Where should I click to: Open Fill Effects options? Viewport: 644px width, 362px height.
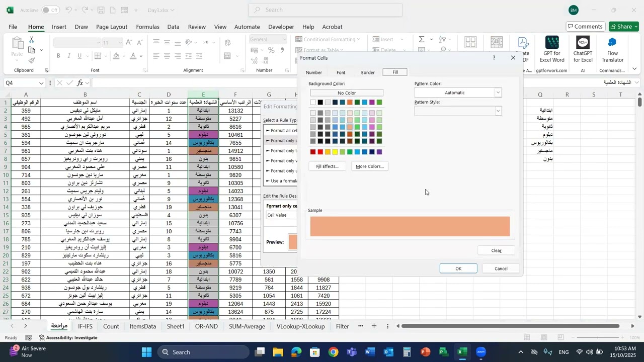[327, 166]
